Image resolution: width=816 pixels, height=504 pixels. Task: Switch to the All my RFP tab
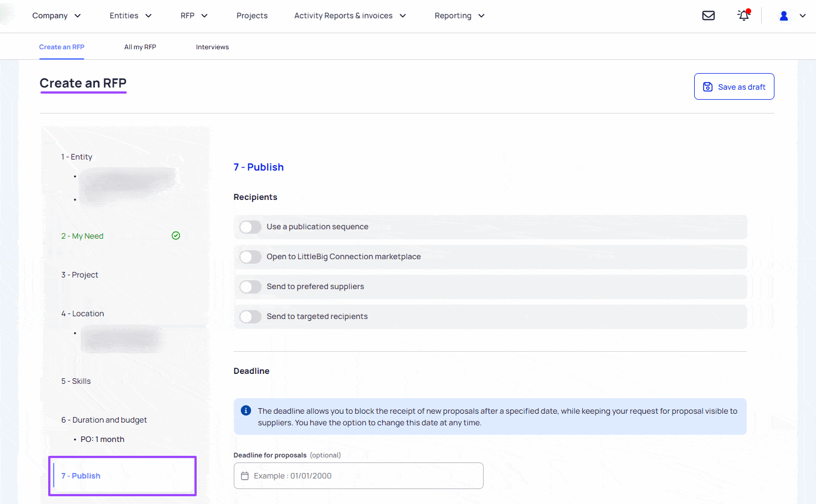tap(140, 47)
